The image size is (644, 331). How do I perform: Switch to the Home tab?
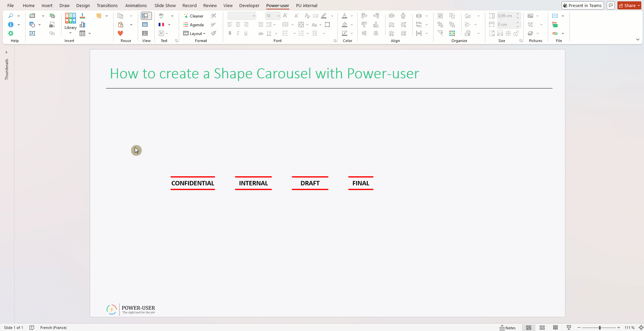(29, 5)
